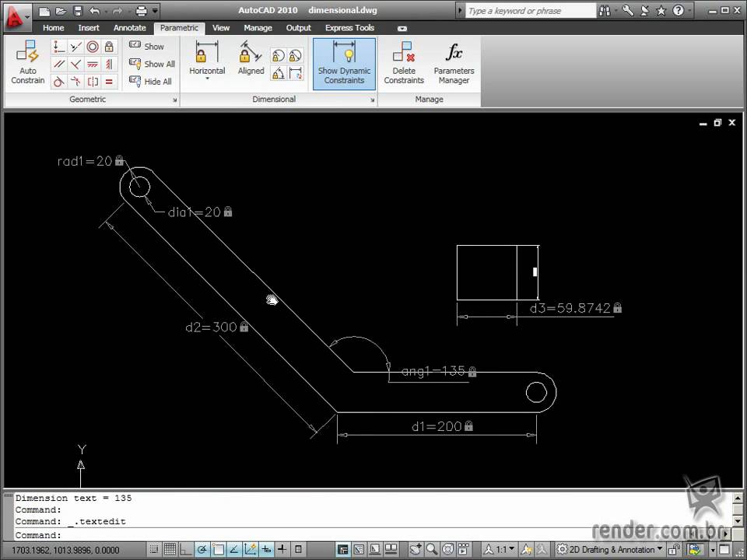The width and height of the screenshot is (747, 560).
Task: Open the 2D Drafting & Annotation workspace dropdown
Action: click(x=610, y=549)
